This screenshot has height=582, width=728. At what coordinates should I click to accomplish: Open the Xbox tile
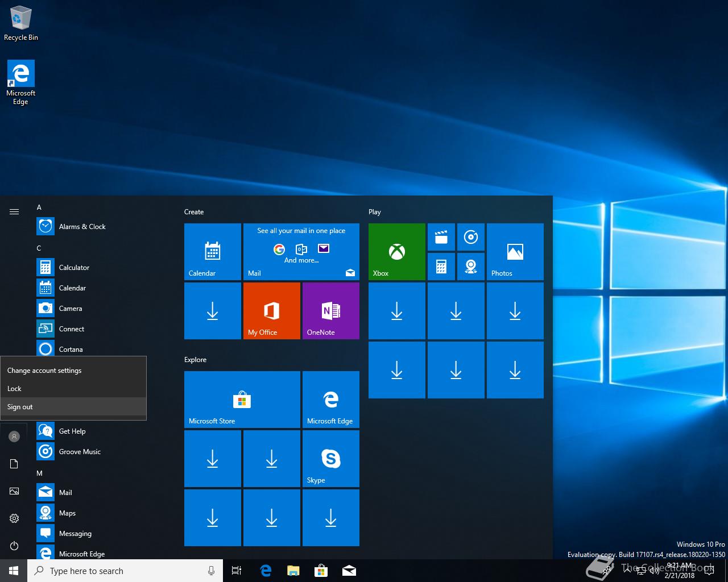pos(397,252)
